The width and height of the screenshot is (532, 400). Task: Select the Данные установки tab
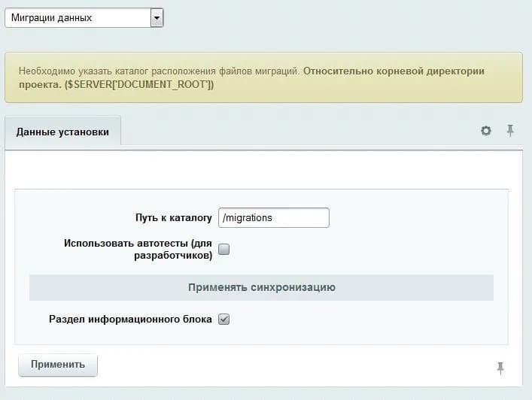point(62,132)
